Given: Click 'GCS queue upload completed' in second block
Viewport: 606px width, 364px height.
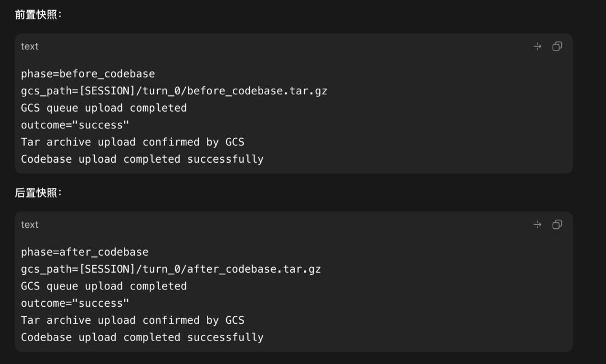Looking at the screenshot, I should point(104,286).
